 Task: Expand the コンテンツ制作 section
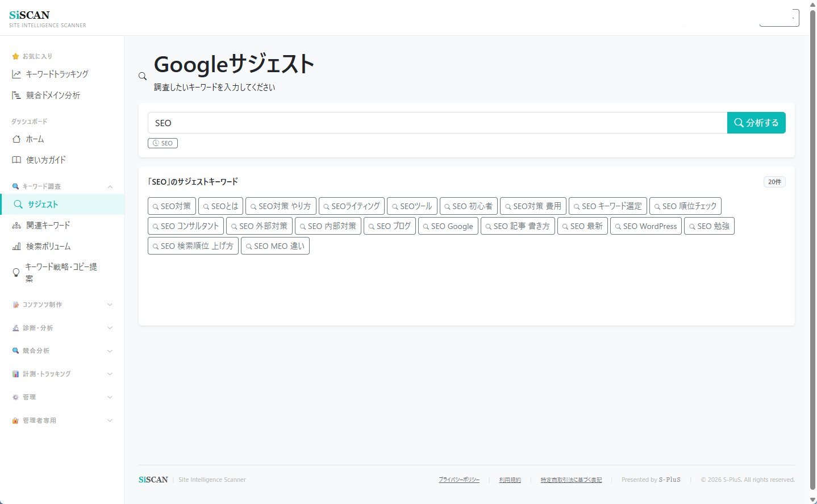[x=62, y=305]
